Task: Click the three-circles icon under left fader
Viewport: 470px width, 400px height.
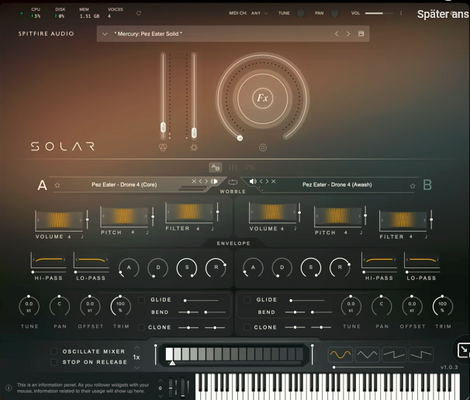Action: click(163, 147)
